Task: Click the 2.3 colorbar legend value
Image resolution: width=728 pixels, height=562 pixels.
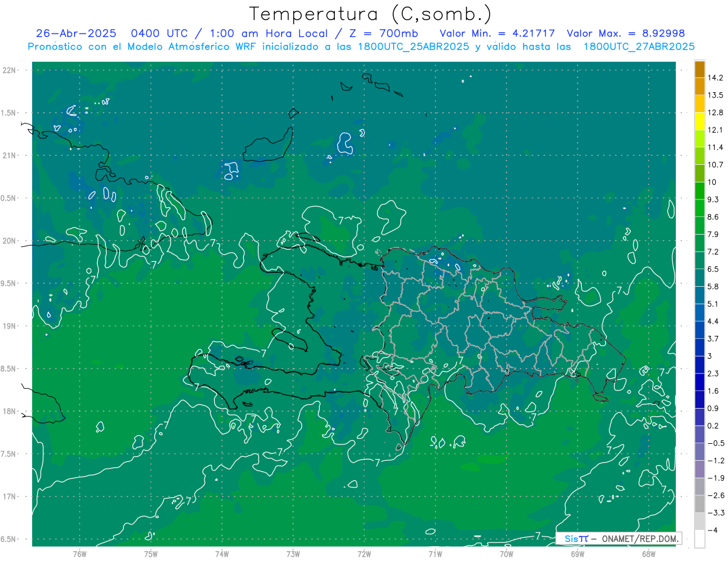Action: 713,373
